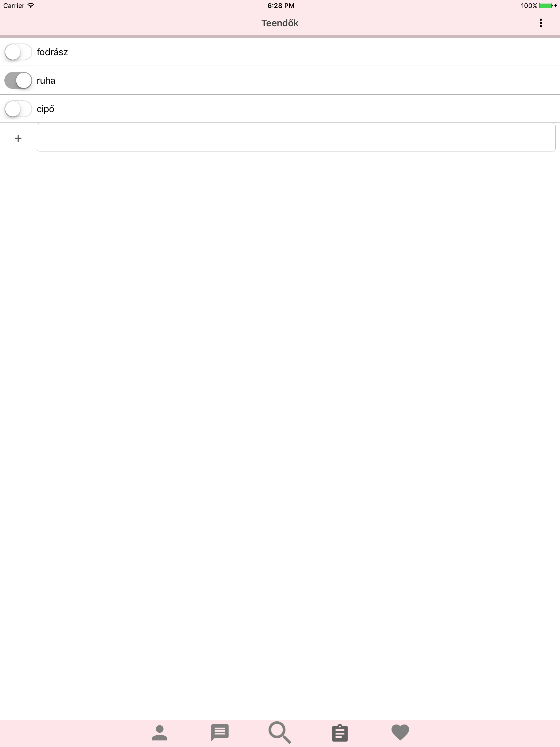Select the ruha list item text
The image size is (560, 747).
(x=46, y=80)
